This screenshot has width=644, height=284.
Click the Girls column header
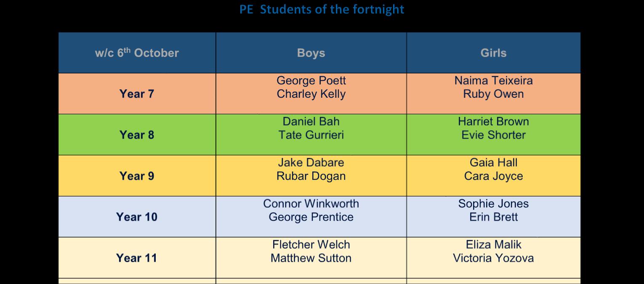[493, 53]
